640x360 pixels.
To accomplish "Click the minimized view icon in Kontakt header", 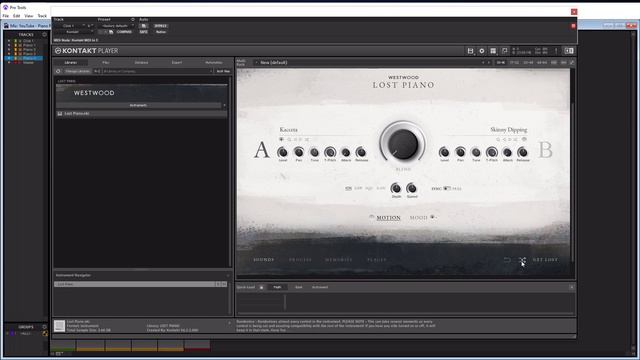I will pyautogui.click(x=504, y=51).
